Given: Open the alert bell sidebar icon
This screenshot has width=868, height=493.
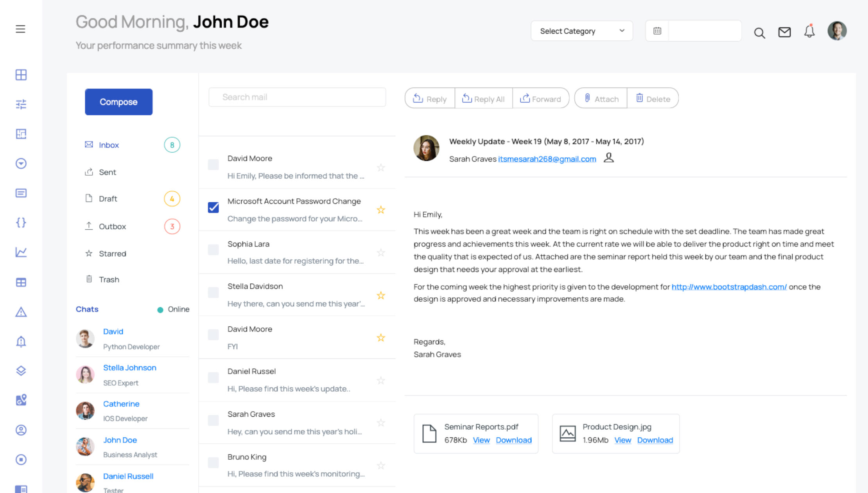Looking at the screenshot, I should [21, 342].
